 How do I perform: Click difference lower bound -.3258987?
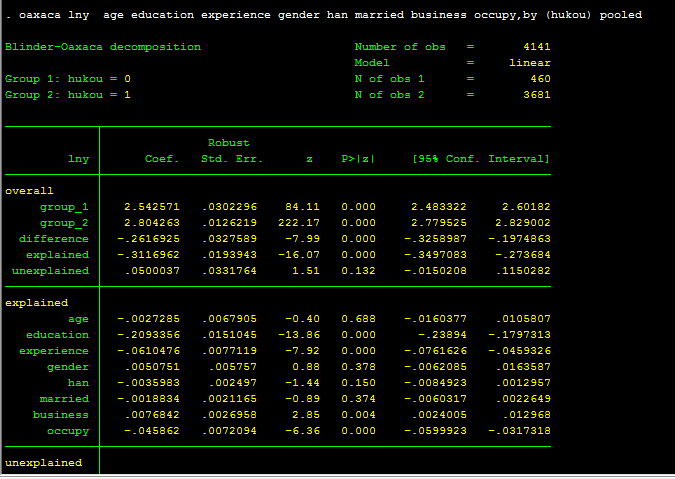(x=435, y=238)
